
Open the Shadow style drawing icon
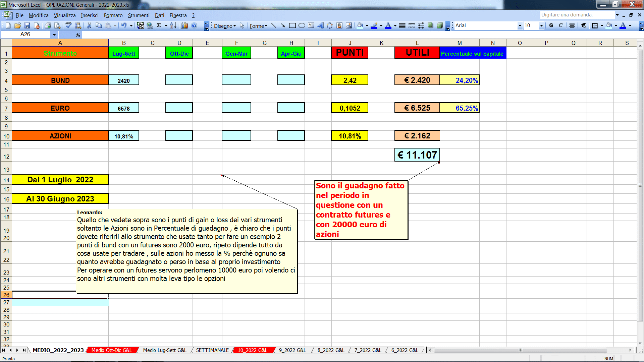pyautogui.click(x=430, y=25)
